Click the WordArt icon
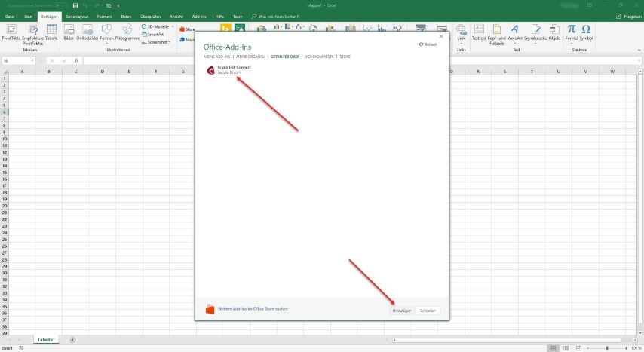Viewport: 644px width, 352px height. coord(514,30)
